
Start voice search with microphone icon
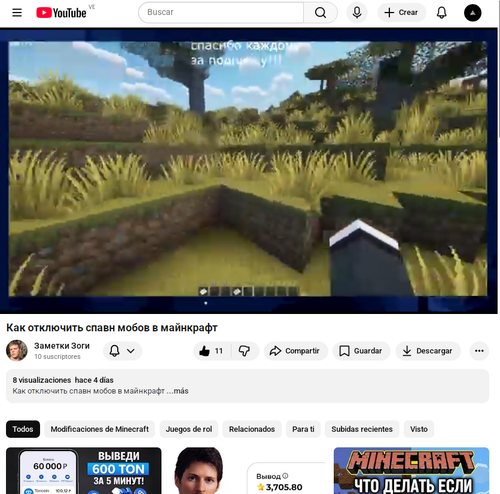[357, 13]
